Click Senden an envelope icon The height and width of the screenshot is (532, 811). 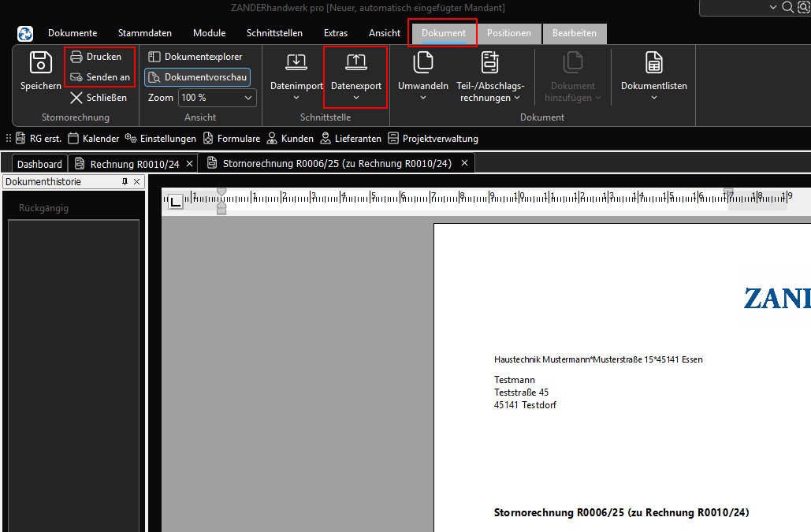[76, 77]
